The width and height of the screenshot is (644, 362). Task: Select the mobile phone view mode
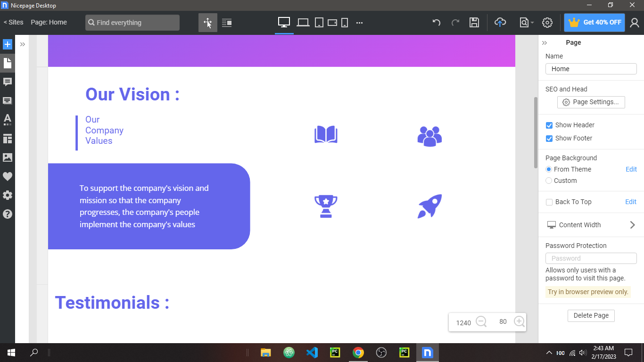click(345, 22)
